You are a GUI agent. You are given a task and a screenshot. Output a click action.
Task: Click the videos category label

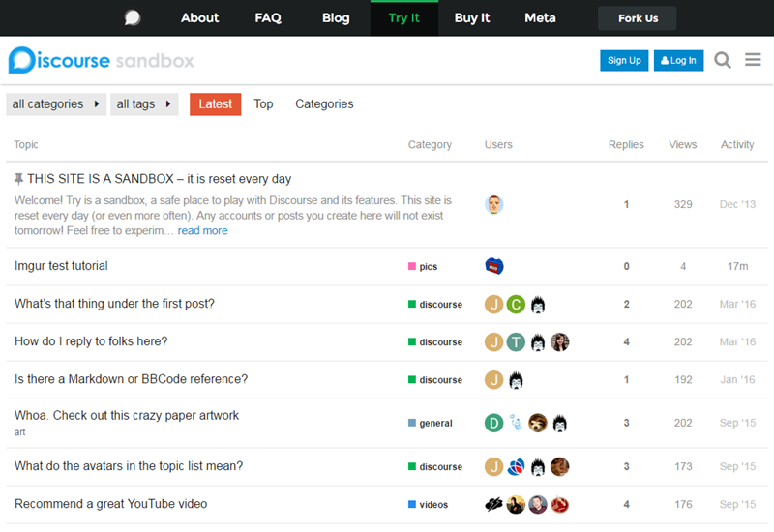click(433, 505)
